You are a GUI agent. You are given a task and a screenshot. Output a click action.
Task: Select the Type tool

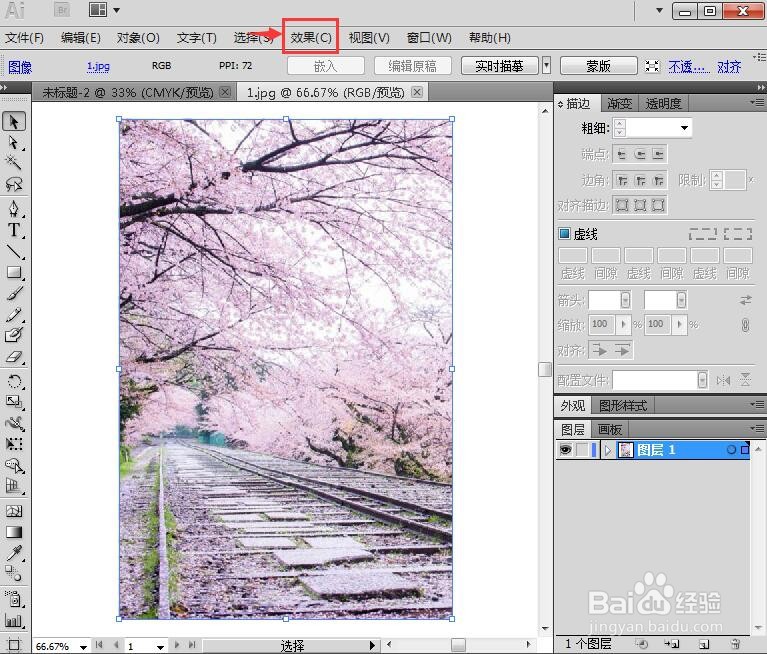pos(14,230)
